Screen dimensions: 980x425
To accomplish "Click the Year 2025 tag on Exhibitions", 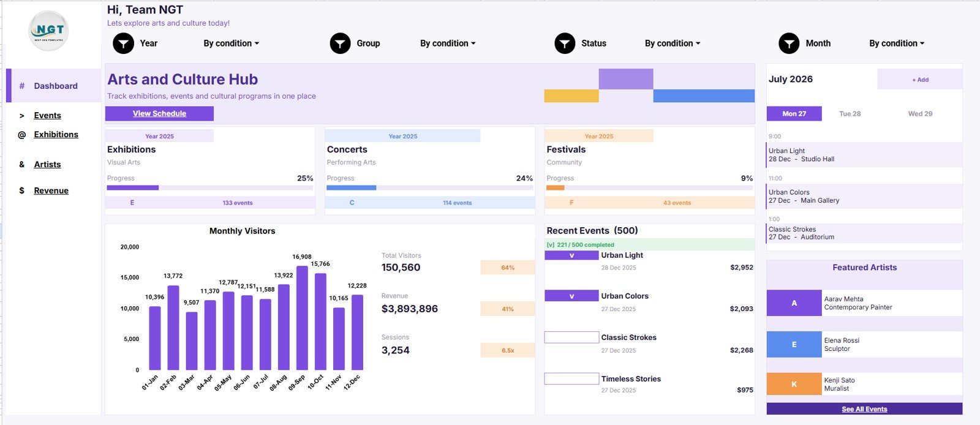I will click(159, 136).
